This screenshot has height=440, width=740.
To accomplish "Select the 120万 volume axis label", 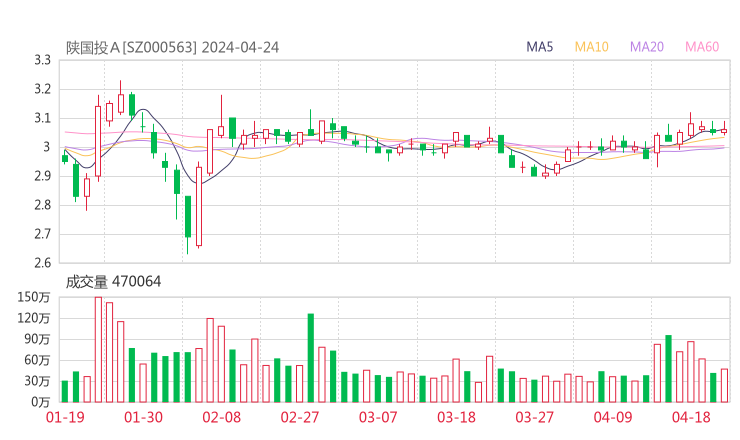I will click(34, 318).
